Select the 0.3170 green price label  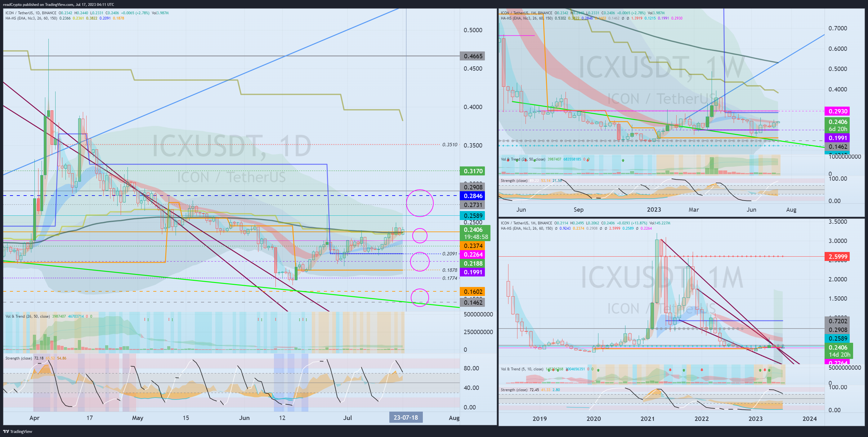pos(472,171)
